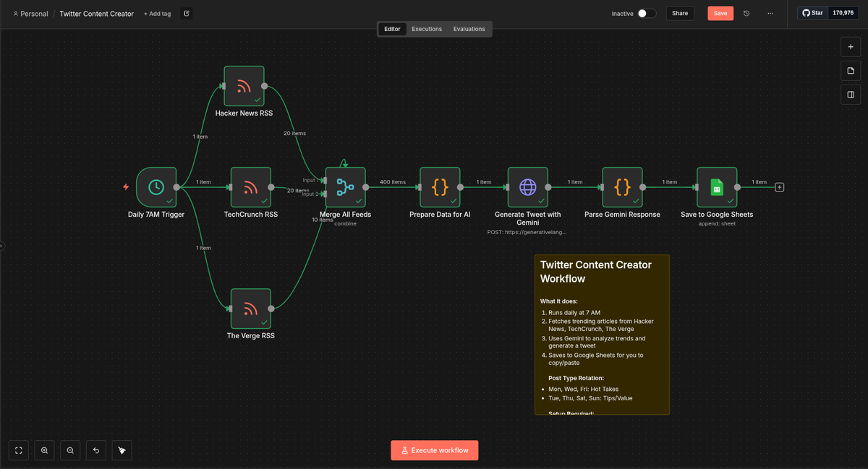Click the tidy up workflow icon
This screenshot has width=868, height=469.
coord(122,450)
